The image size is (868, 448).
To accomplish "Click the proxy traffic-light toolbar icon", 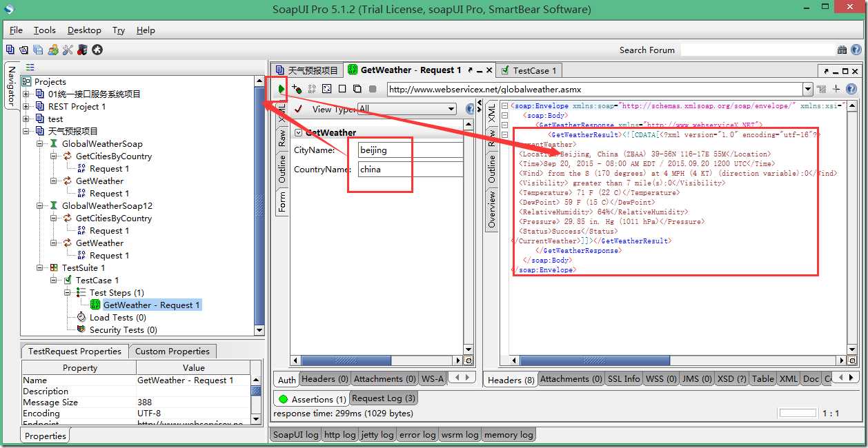I will click(82, 50).
